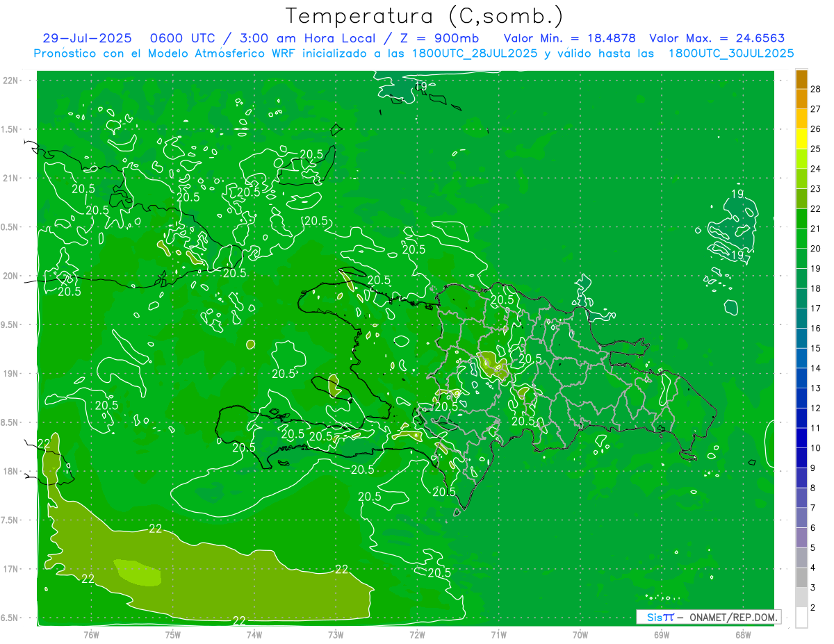Click the longitude axis label 75W
This screenshot has height=644, width=834.
pos(173,634)
